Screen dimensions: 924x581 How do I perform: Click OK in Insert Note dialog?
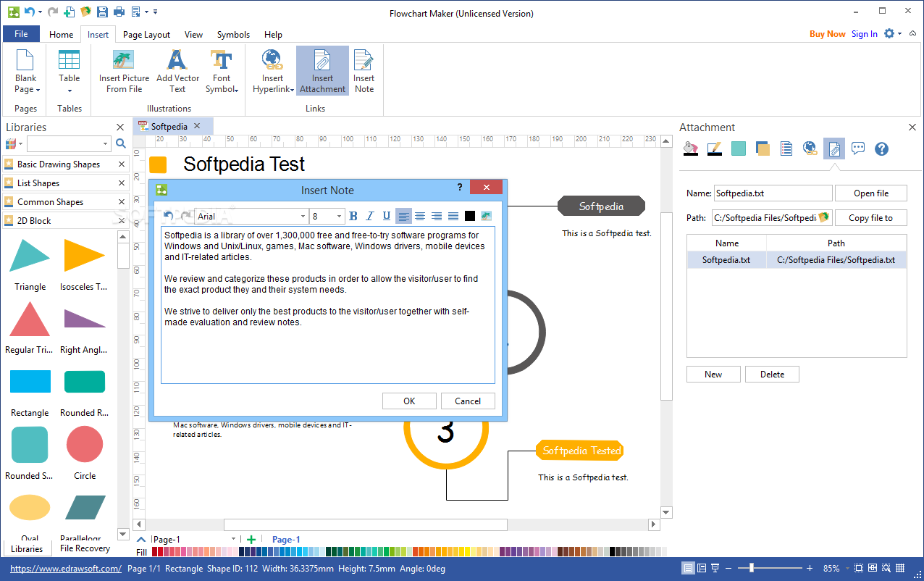pyautogui.click(x=409, y=401)
